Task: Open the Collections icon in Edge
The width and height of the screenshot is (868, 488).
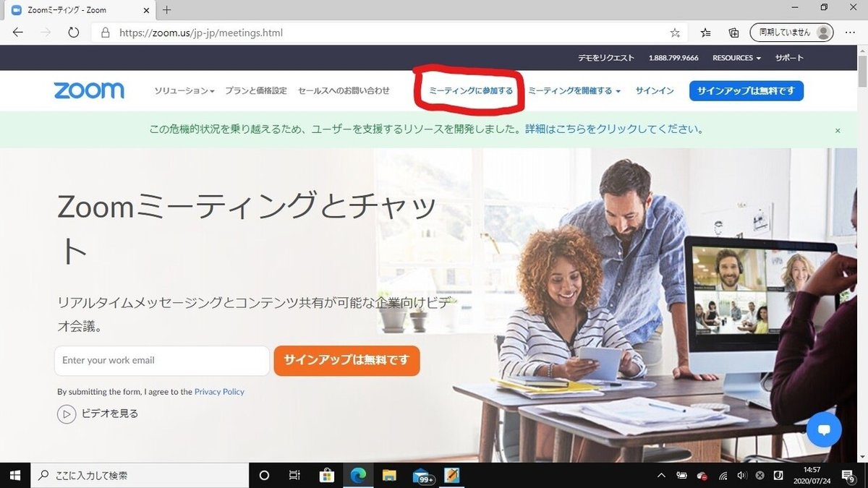Action: tap(733, 33)
